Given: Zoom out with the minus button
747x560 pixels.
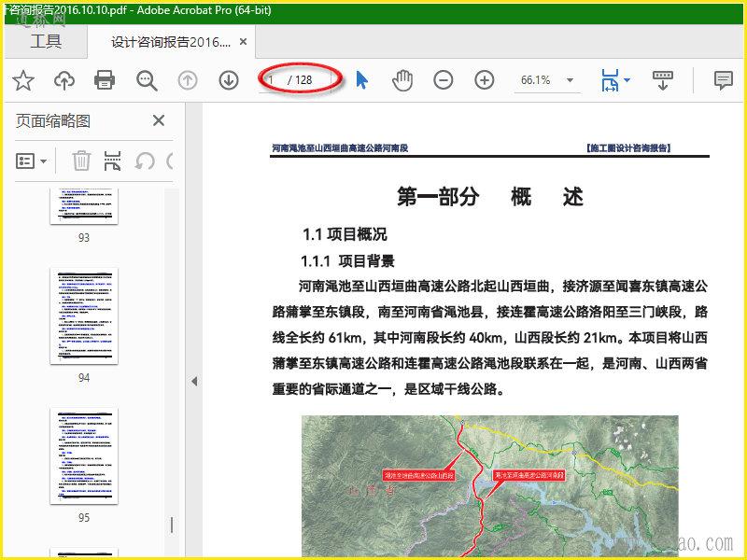Looking at the screenshot, I should tap(444, 80).
